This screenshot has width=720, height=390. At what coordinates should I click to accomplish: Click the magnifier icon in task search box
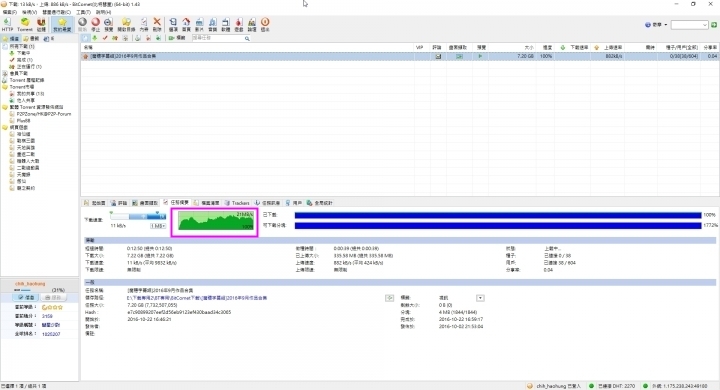(x=247, y=39)
